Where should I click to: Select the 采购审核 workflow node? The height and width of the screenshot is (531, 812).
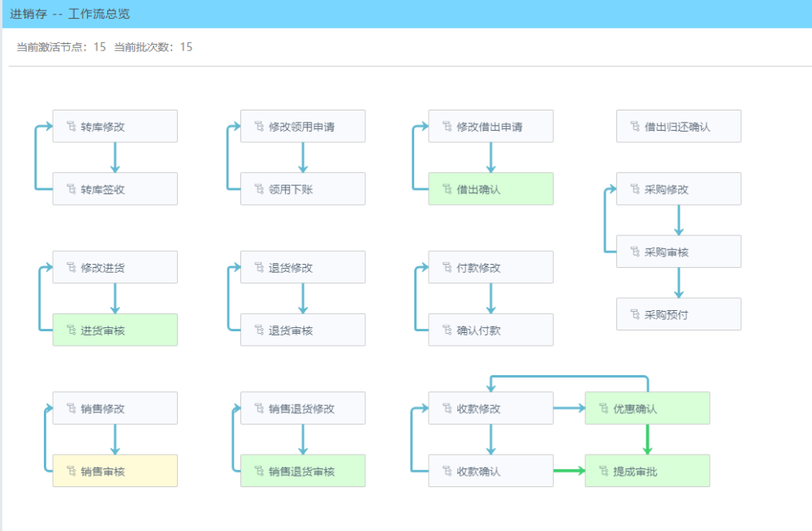tap(679, 251)
